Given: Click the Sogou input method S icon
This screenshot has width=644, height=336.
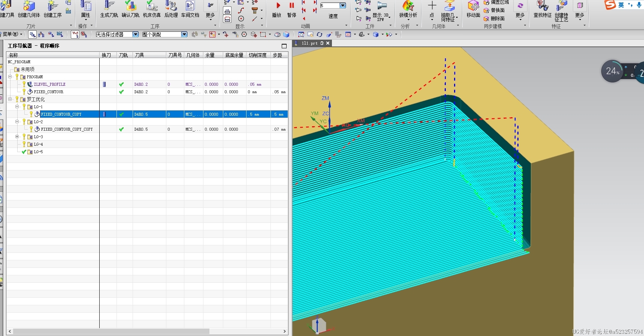Looking at the screenshot, I should click(x=610, y=4).
